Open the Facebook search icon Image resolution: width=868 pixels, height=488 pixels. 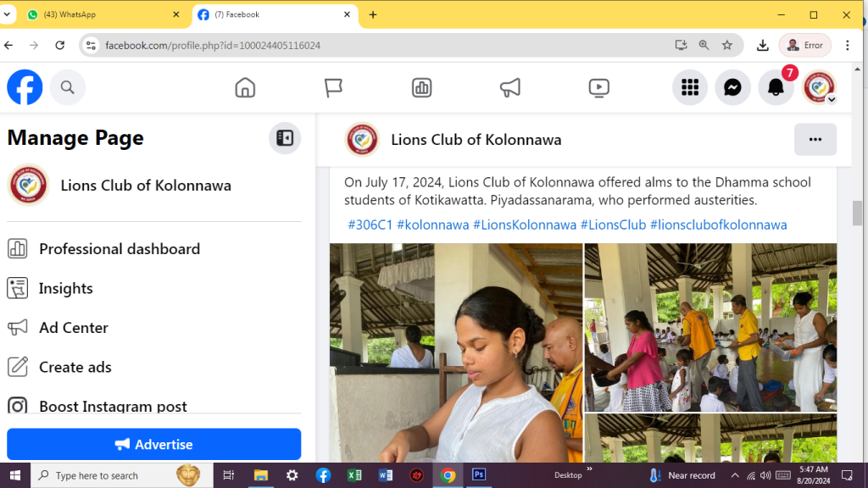click(68, 87)
